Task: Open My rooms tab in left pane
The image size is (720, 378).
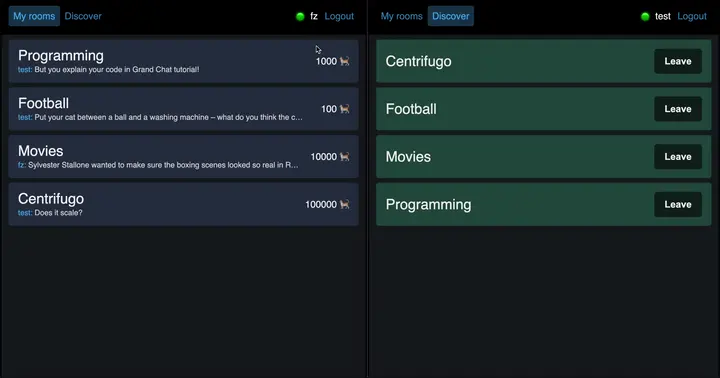Action: (34, 16)
